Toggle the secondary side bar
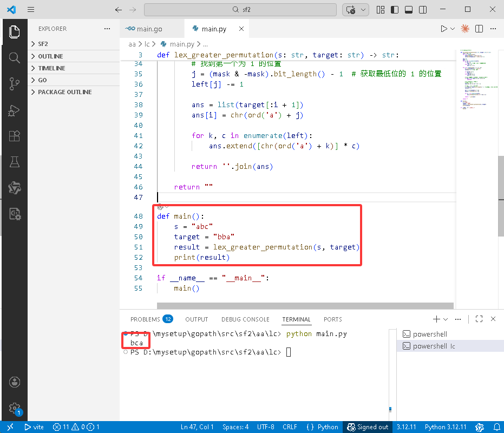The image size is (504, 433). click(423, 10)
